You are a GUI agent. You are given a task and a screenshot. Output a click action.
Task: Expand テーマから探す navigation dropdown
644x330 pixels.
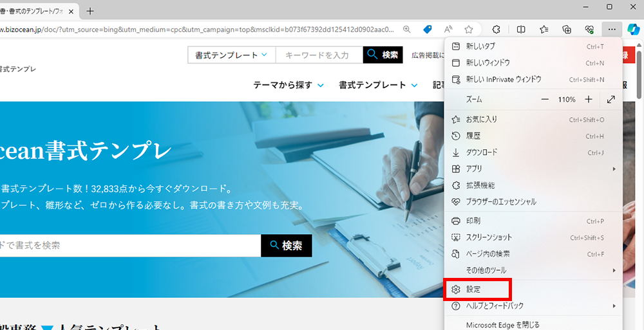(289, 85)
